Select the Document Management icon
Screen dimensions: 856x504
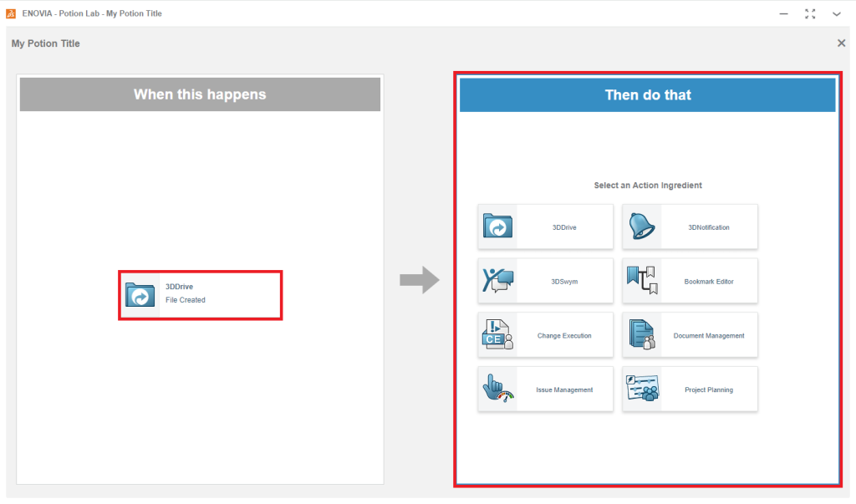point(642,335)
